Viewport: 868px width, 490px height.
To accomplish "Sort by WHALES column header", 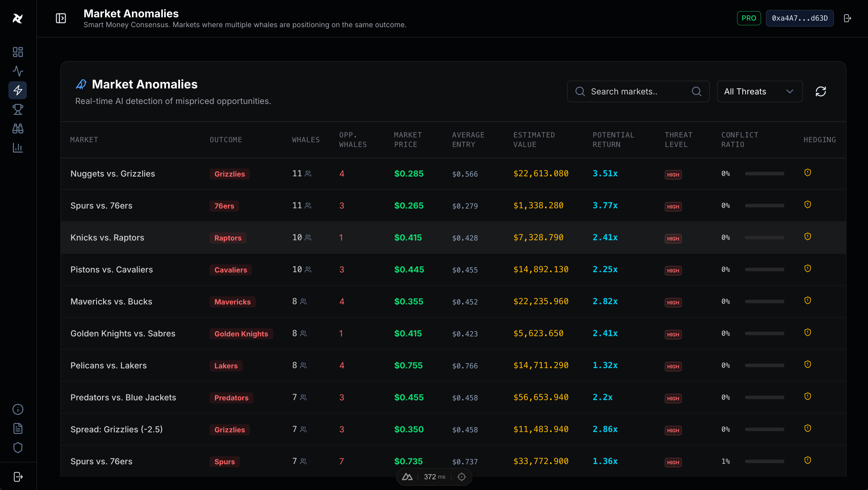I will click(306, 140).
